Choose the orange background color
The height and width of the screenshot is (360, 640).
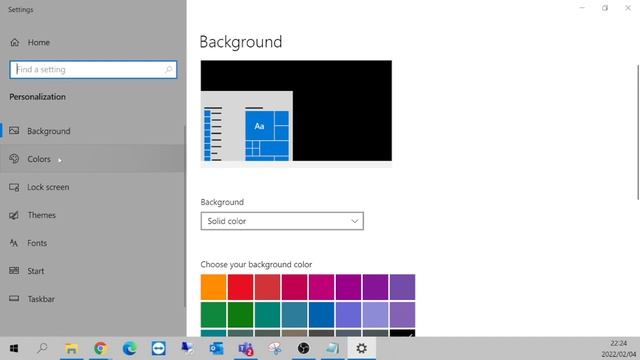click(213, 287)
